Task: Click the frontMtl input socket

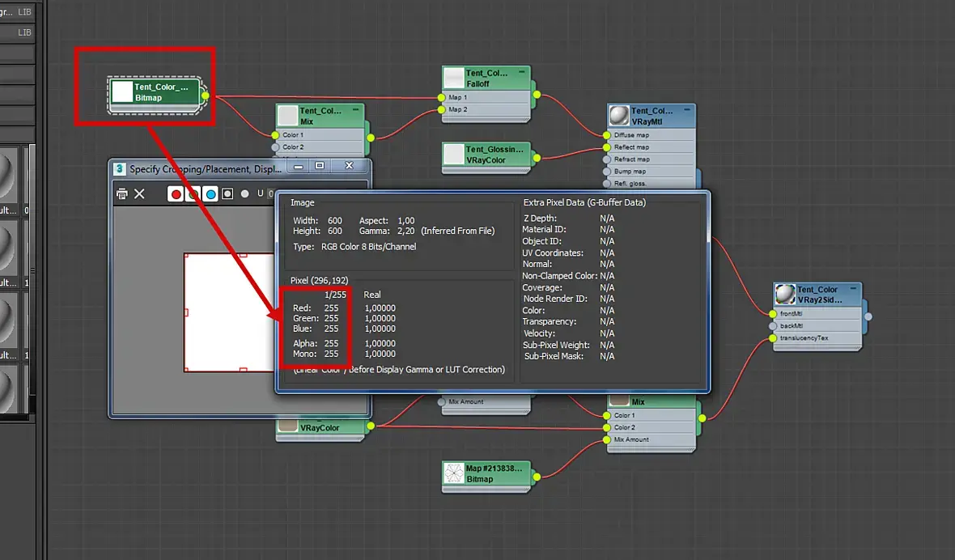Action: tap(773, 314)
